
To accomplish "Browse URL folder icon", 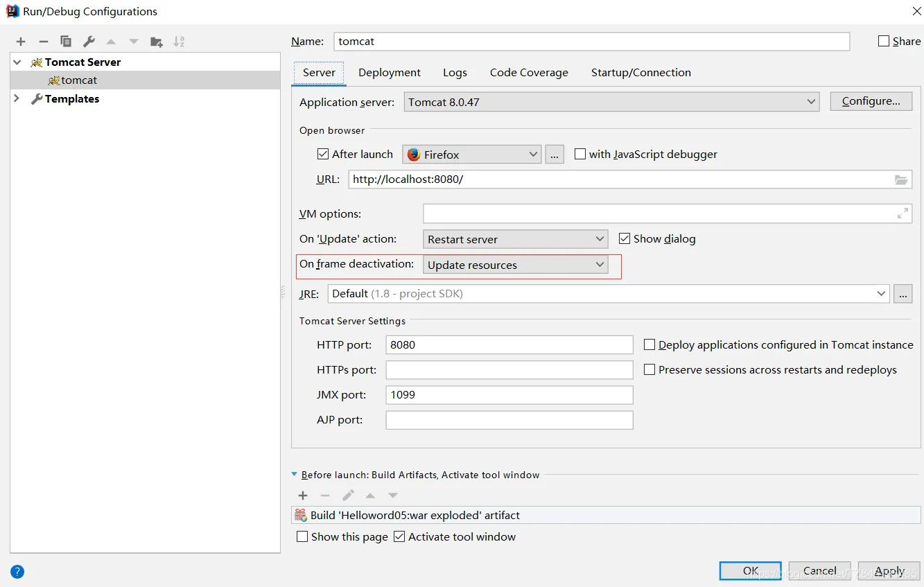I will pos(901,179).
